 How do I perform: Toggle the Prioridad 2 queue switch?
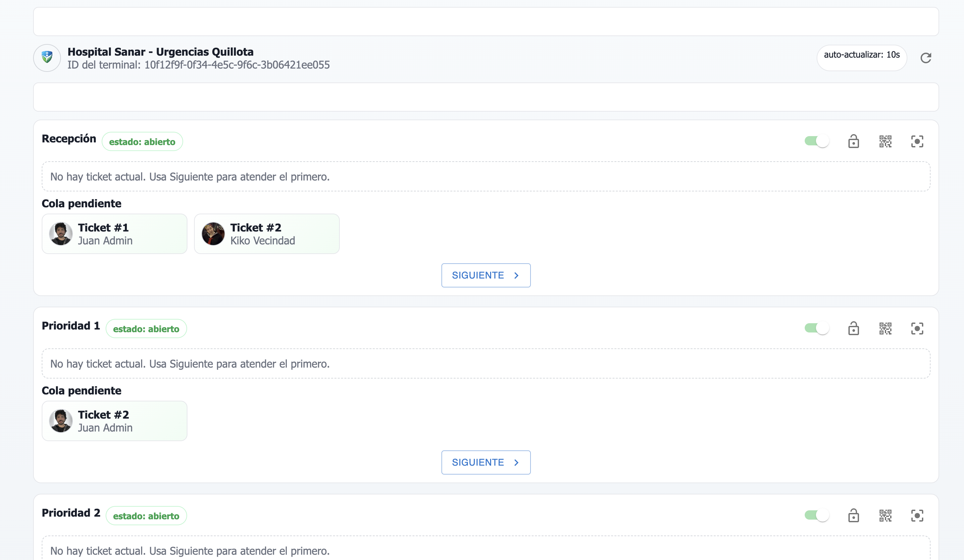(817, 515)
